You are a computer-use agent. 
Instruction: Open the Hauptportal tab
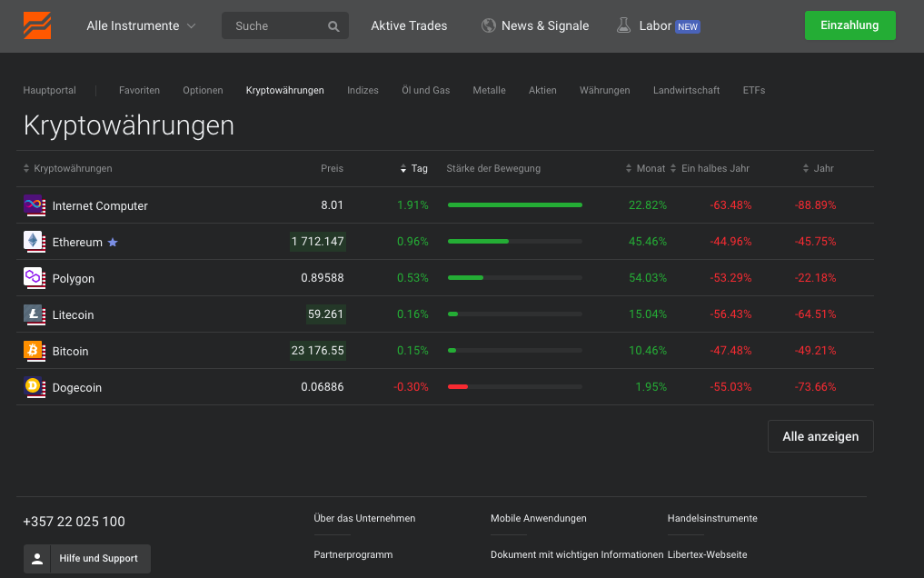[x=49, y=90]
